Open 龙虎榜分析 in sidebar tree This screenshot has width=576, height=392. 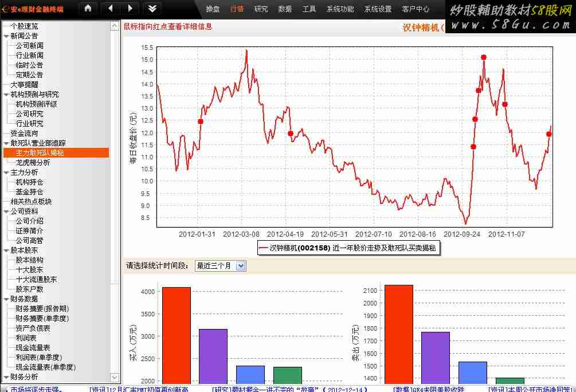tap(33, 162)
